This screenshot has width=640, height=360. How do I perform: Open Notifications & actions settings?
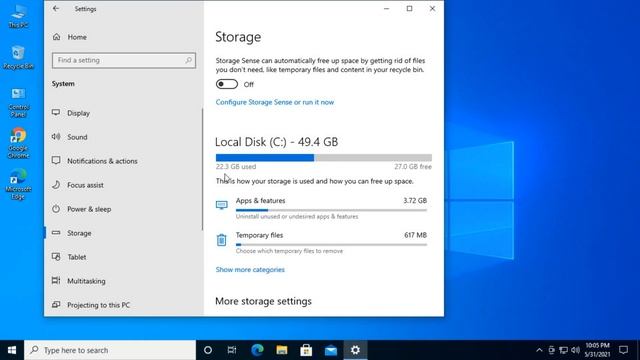tap(102, 161)
